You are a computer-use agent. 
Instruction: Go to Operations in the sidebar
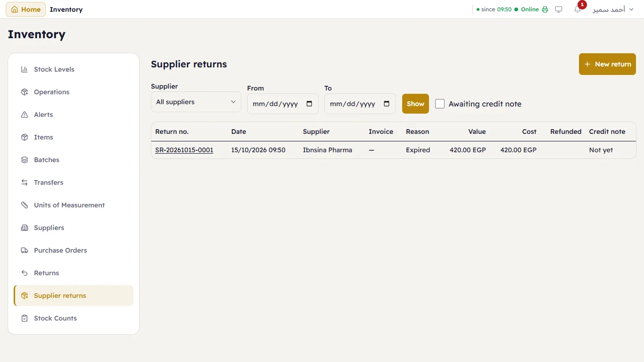click(74, 92)
